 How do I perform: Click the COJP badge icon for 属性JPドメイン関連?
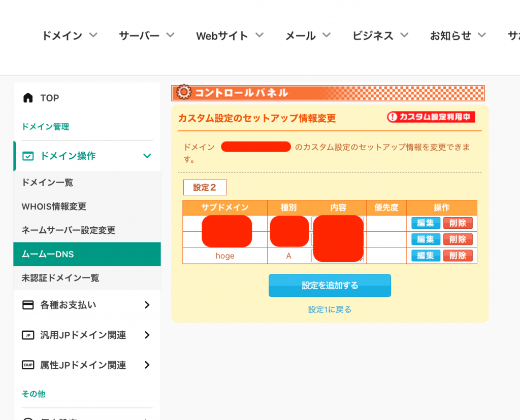[28, 365]
